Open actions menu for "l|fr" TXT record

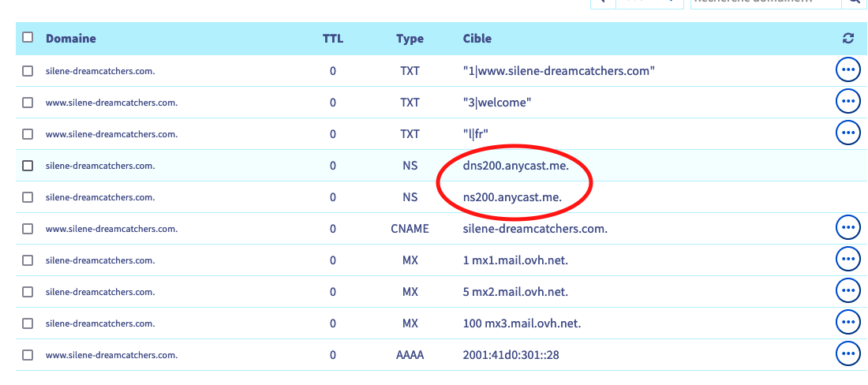pos(847,133)
